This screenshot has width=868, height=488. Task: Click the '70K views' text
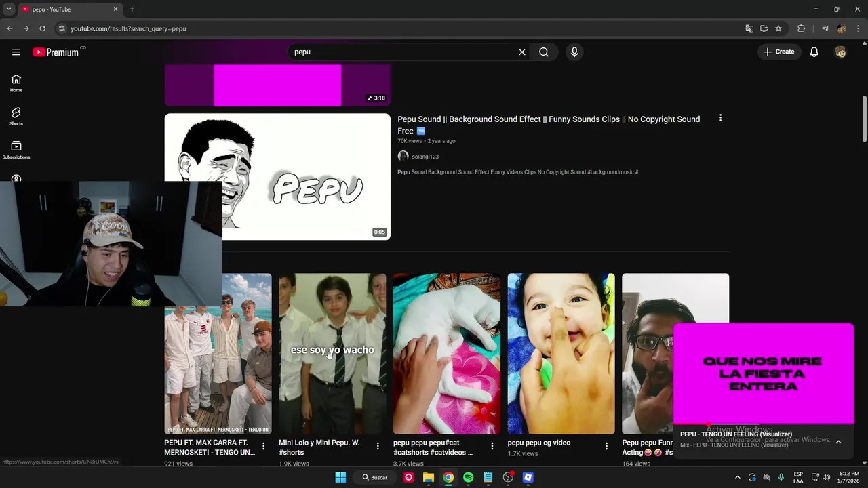[x=410, y=141]
